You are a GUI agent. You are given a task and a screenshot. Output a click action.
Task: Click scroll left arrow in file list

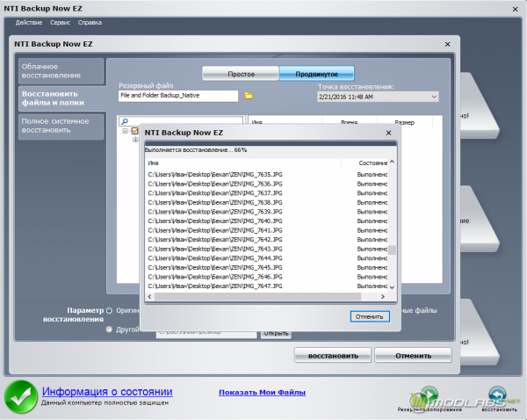click(x=149, y=297)
